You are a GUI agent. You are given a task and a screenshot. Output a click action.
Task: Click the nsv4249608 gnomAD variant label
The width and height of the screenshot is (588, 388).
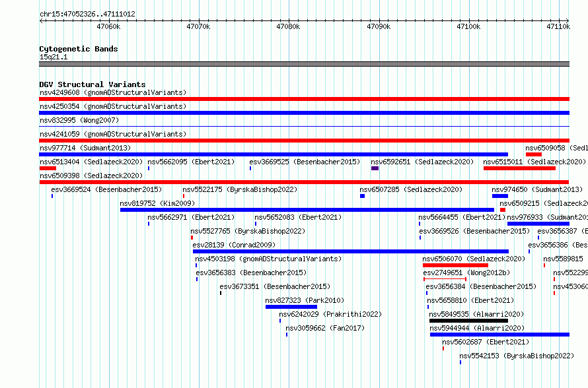click(x=113, y=92)
